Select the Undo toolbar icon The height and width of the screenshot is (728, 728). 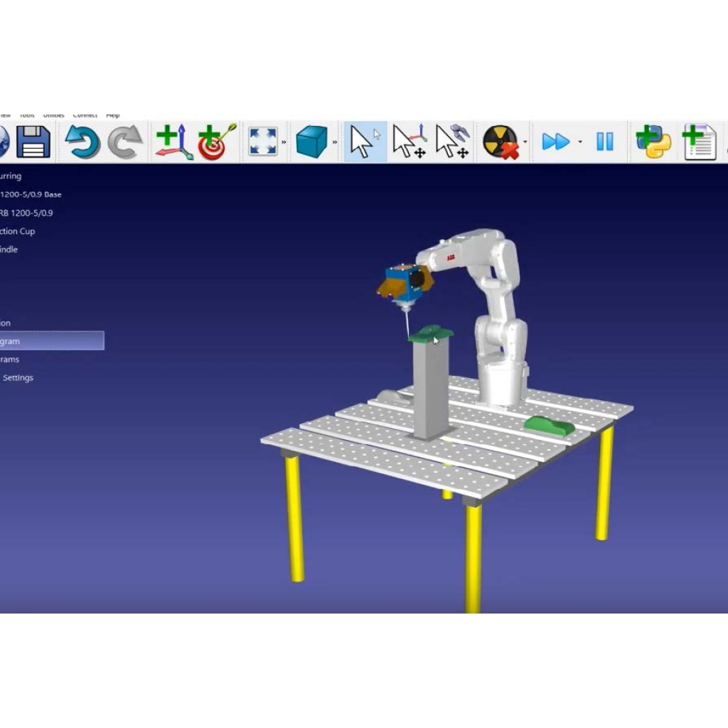[80, 141]
